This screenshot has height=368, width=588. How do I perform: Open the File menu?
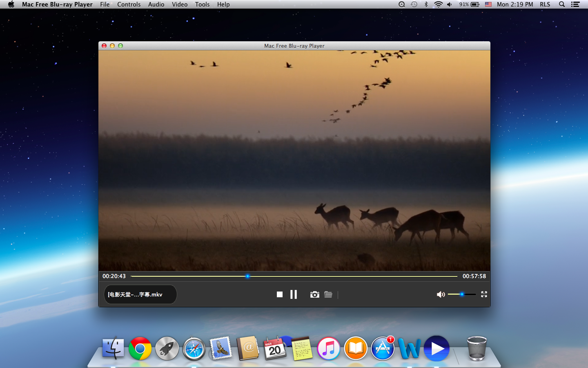click(x=105, y=4)
